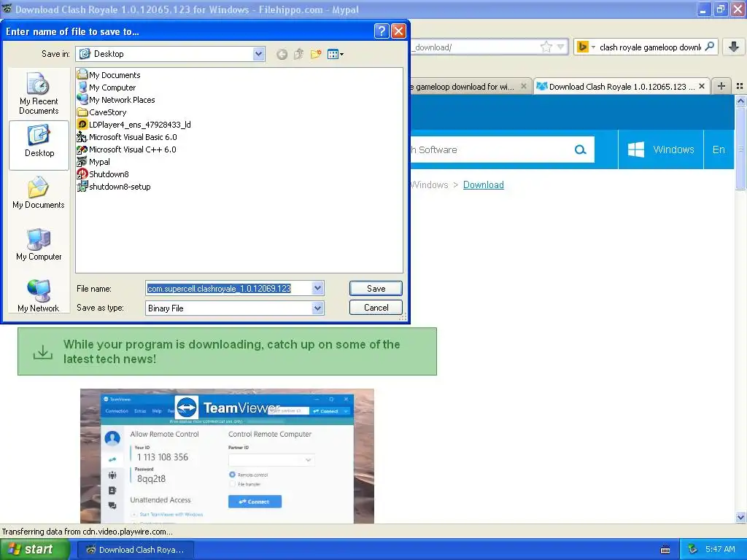The image size is (747, 560).
Task: Select Desktop in the places bar
Action: coord(39,145)
